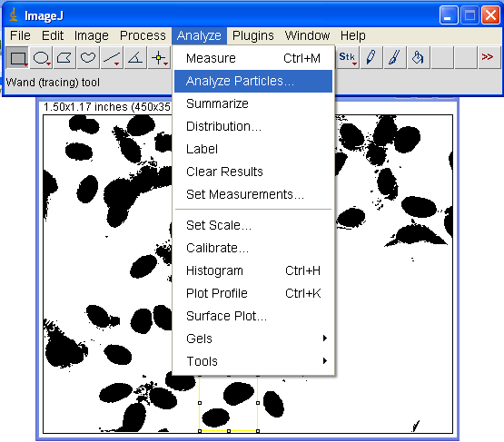Expand the Gels submenu

coord(253,339)
